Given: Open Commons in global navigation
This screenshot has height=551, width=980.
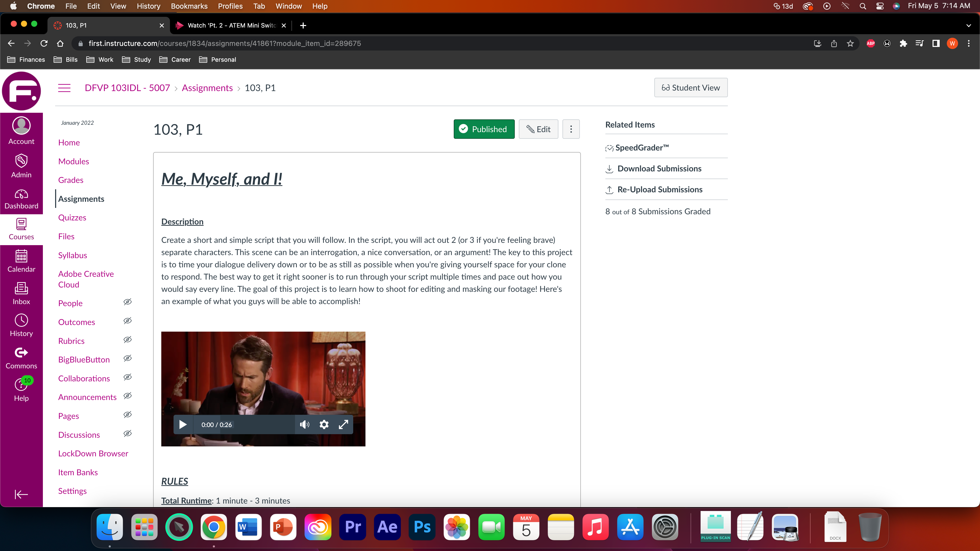Looking at the screenshot, I should [x=21, y=358].
